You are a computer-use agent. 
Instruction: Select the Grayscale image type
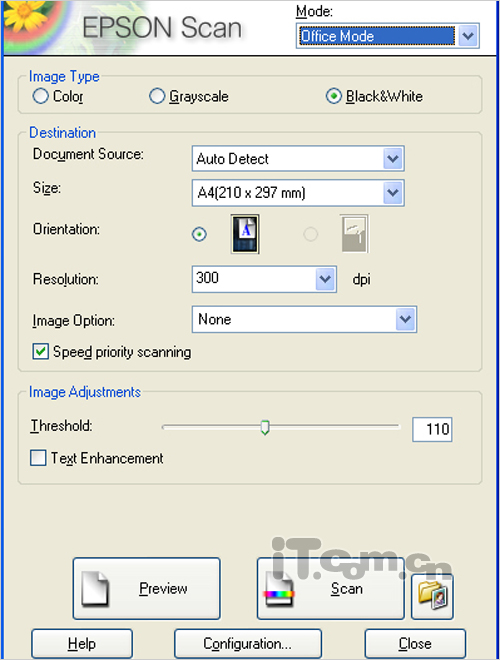(x=157, y=96)
